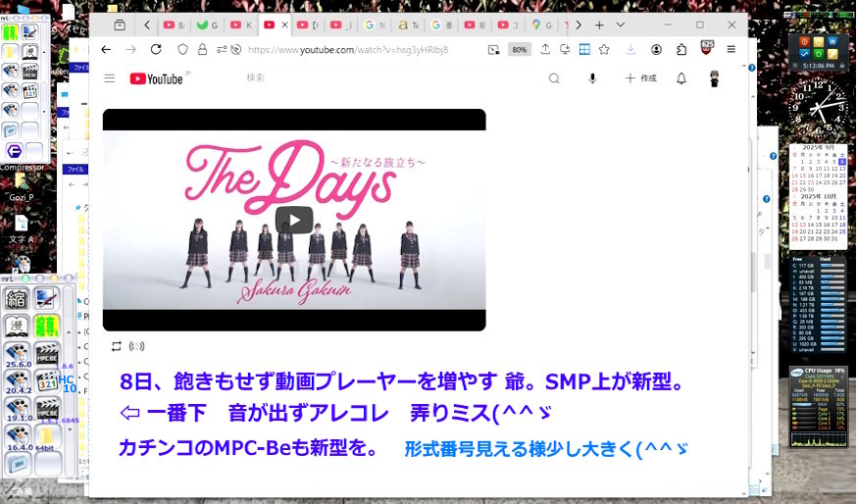Click the 80% zoom level indicator
Viewport: 858px width, 504px height.
(x=520, y=49)
